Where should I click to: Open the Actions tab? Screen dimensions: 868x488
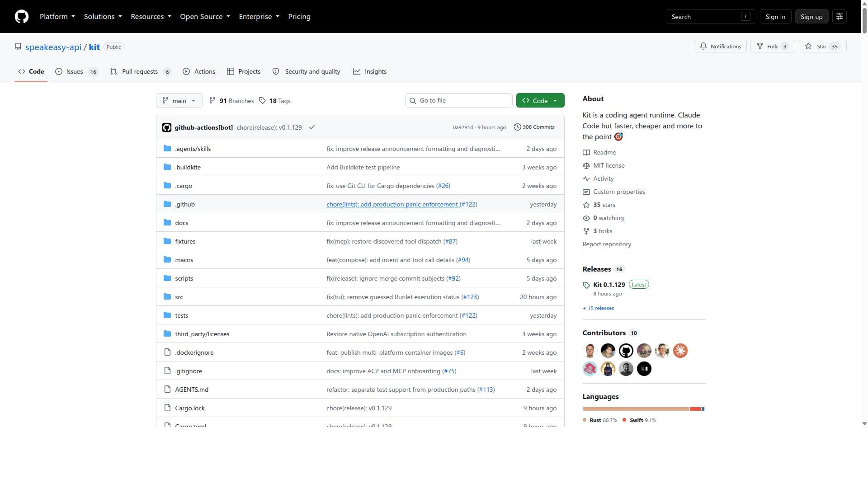199,71
